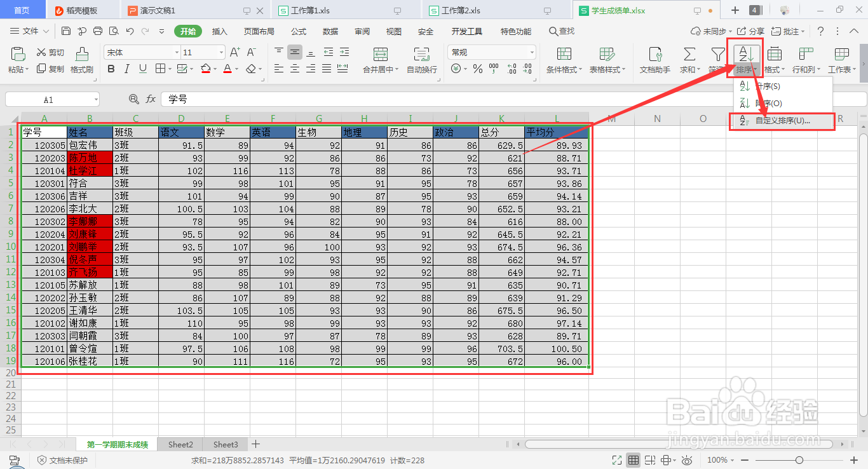Open the font size 11 dropdown
Viewport: 868px width, 469px height.
pos(221,52)
